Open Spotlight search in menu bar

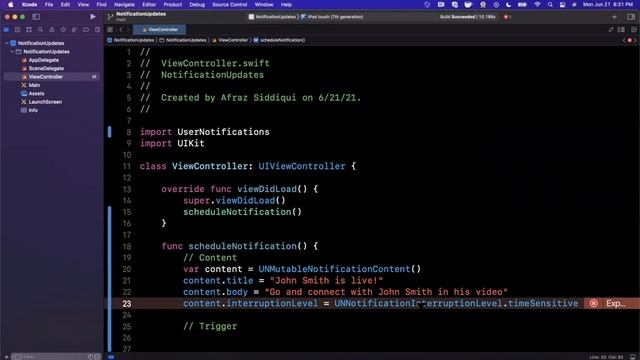(550, 4)
